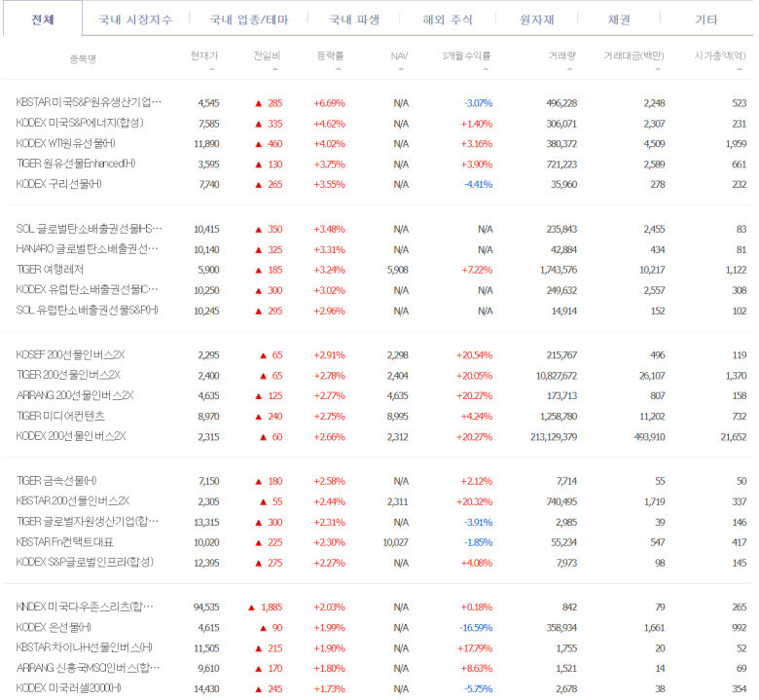Image resolution: width=759 pixels, height=700 pixels.
Task: Sort by 등락률 column arrow
Action: tap(338, 69)
